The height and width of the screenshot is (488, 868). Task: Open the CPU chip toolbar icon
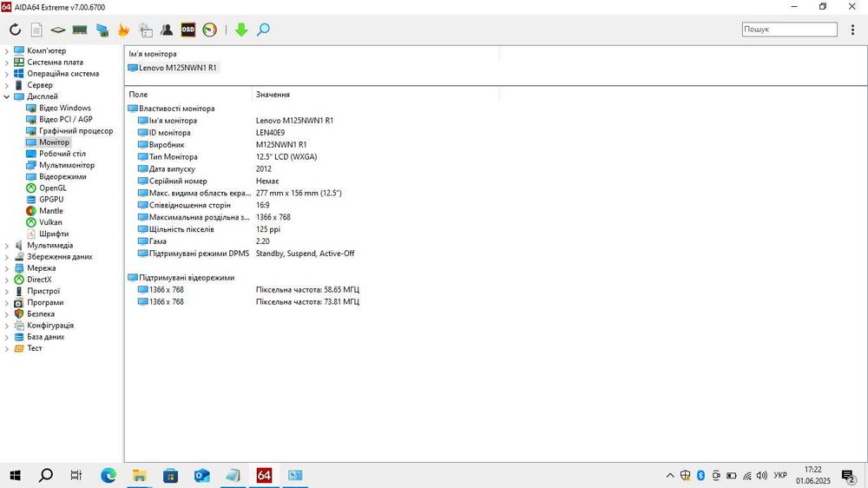click(x=58, y=30)
